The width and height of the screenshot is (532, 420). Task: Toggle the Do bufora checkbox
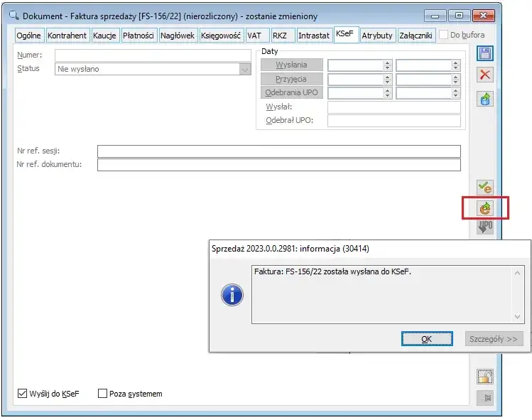444,35
